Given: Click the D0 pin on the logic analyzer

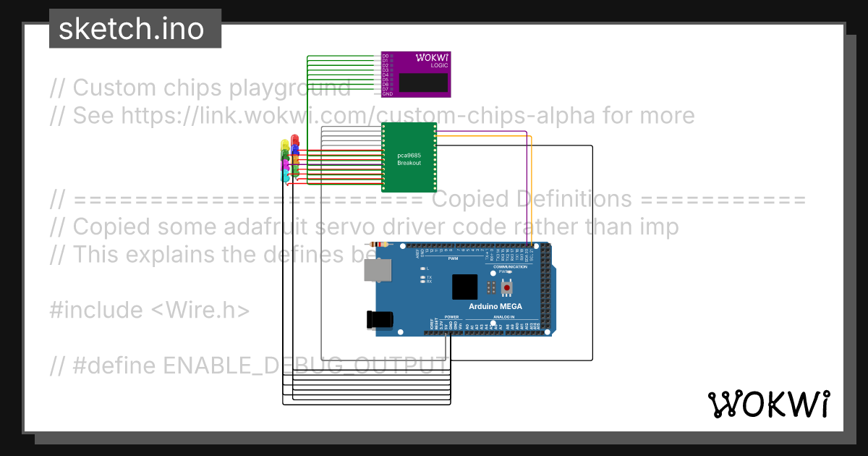Looking at the screenshot, I should click(x=386, y=56).
